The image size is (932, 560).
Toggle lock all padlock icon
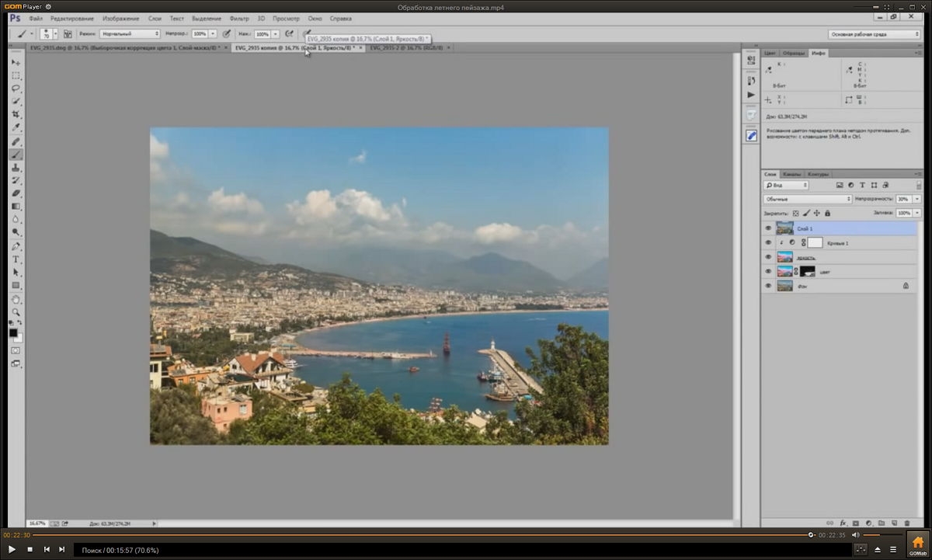click(827, 213)
